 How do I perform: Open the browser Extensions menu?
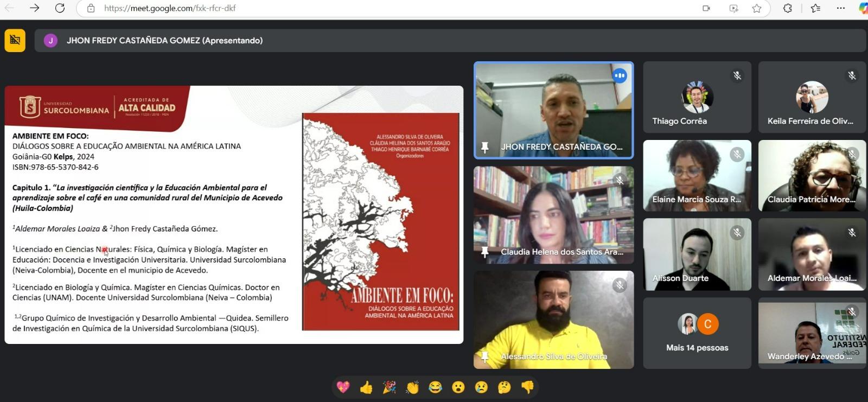(788, 8)
